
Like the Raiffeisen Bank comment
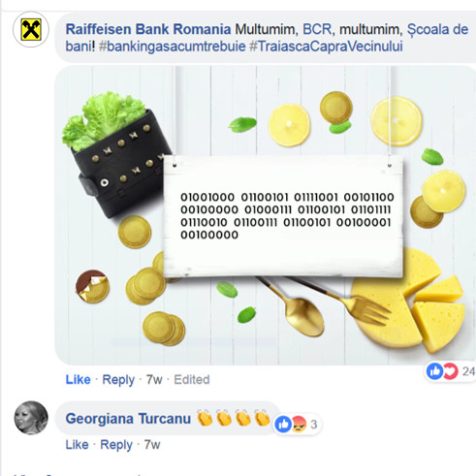78,379
